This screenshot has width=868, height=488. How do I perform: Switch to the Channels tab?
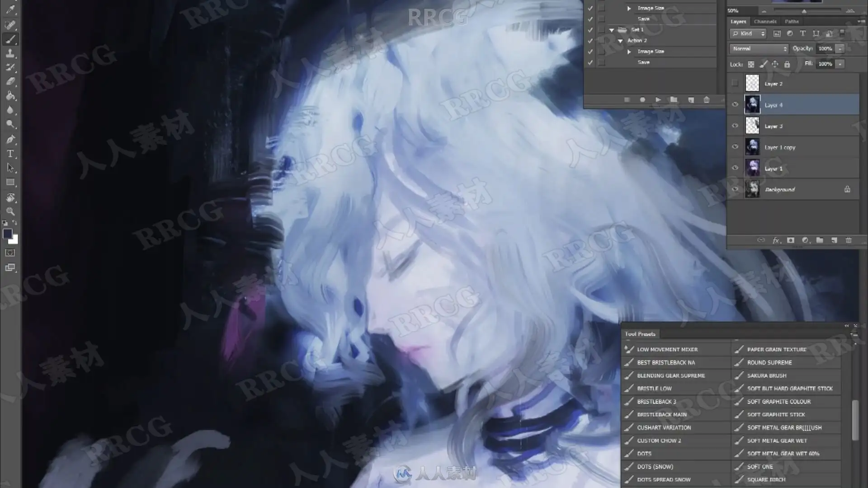[x=765, y=21]
